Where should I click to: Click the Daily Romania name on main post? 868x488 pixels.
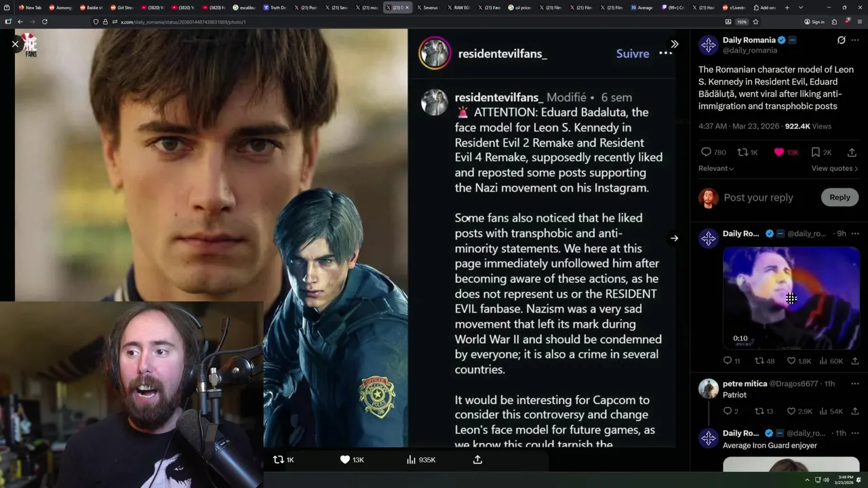point(749,40)
